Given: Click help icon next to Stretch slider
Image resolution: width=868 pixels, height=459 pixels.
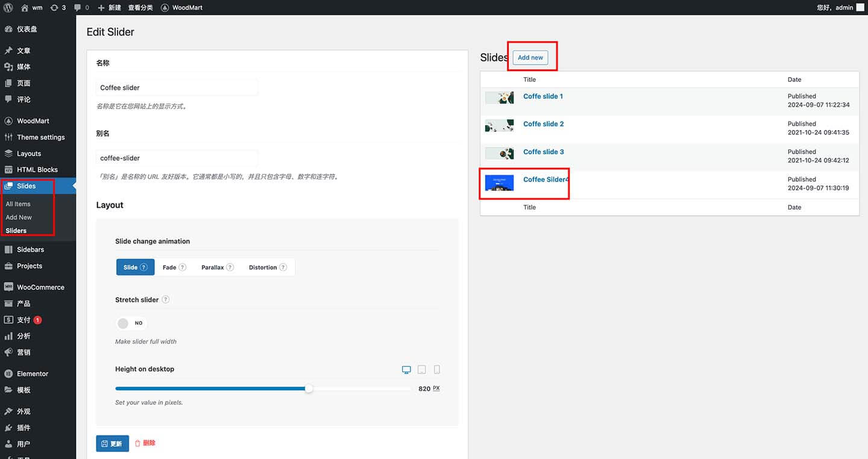Looking at the screenshot, I should (166, 299).
